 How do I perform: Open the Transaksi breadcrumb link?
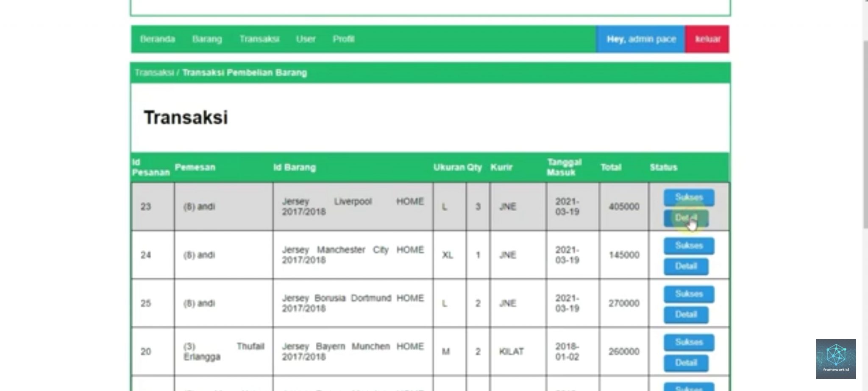coord(154,72)
